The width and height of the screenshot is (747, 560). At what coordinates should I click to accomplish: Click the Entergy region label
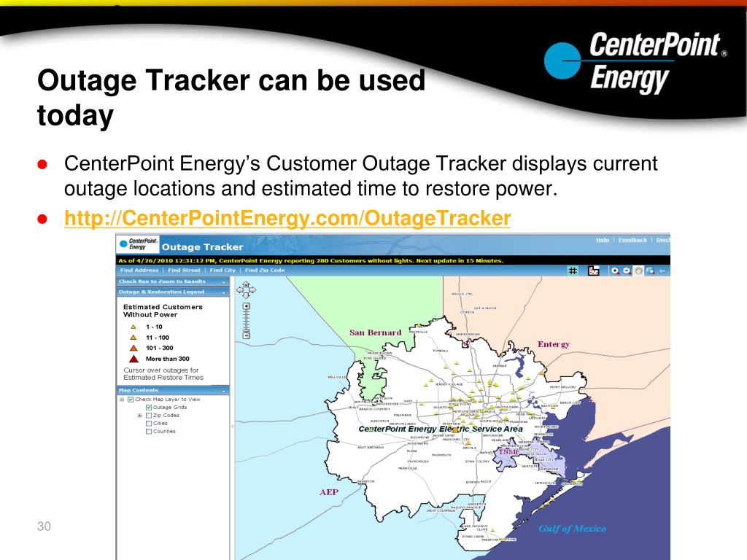(554, 344)
